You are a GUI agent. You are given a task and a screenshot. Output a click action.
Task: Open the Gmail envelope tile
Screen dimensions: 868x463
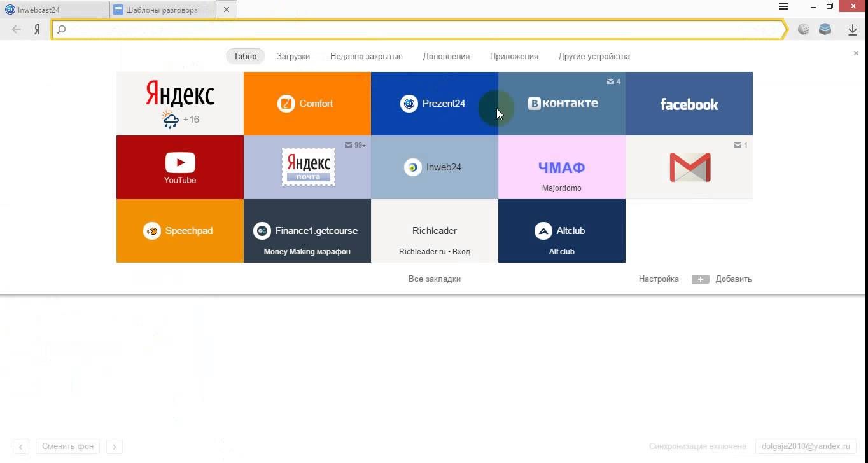(x=689, y=167)
